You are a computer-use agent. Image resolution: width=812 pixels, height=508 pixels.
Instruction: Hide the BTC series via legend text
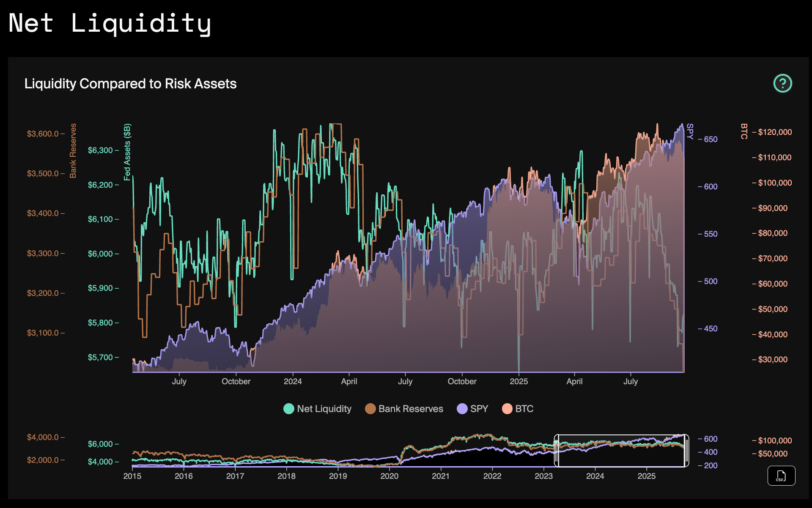[x=524, y=409]
